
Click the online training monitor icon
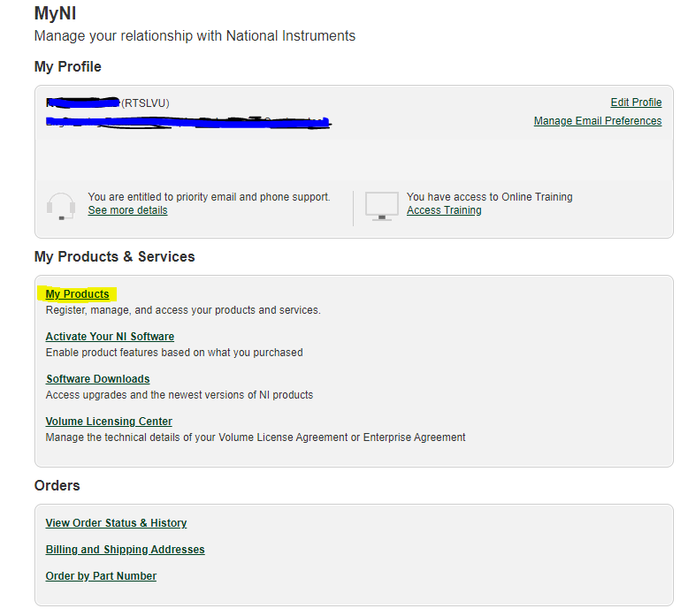[382, 206]
